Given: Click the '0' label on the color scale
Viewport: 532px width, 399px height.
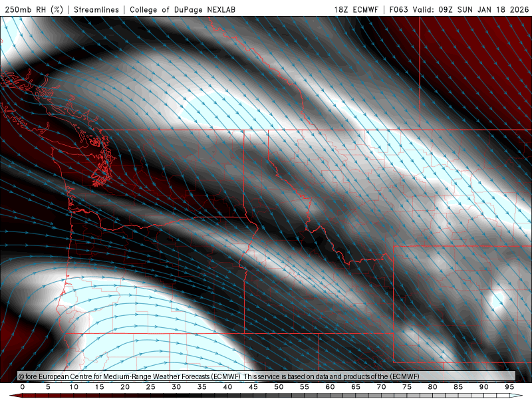Looking at the screenshot, I should coord(23,387).
